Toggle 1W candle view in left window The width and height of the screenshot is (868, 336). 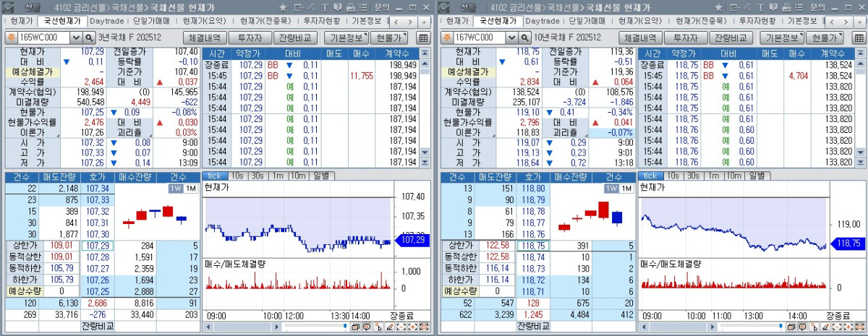tap(175, 189)
